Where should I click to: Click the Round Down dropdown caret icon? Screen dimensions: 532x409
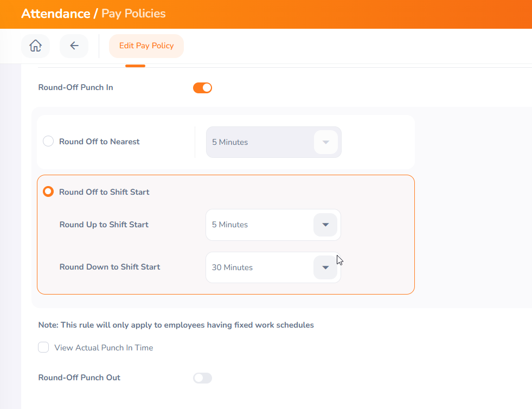coord(325,267)
